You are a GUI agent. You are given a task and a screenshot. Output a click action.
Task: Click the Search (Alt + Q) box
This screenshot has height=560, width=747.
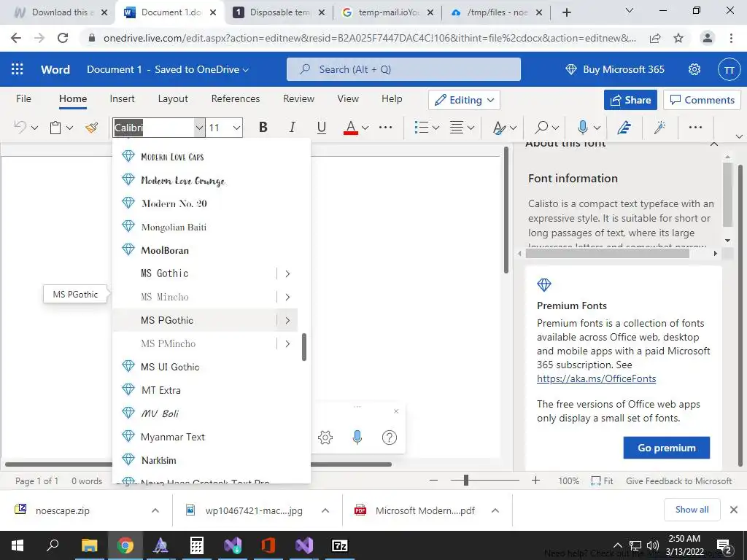pos(403,69)
